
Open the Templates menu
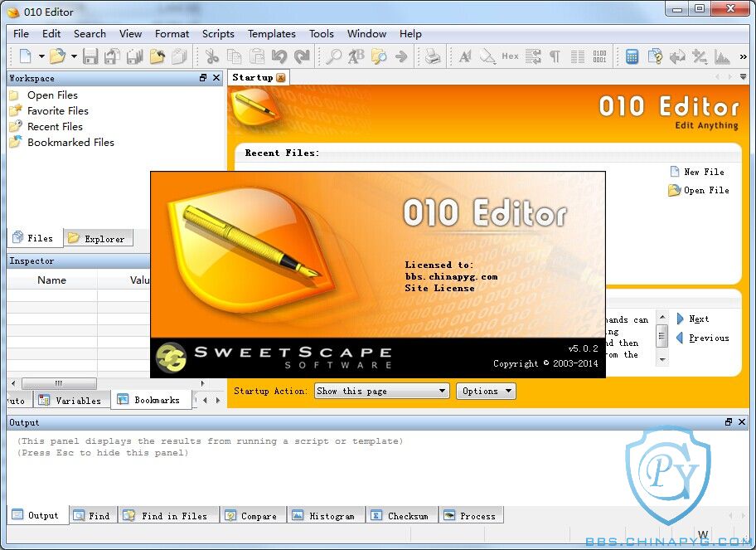click(271, 34)
